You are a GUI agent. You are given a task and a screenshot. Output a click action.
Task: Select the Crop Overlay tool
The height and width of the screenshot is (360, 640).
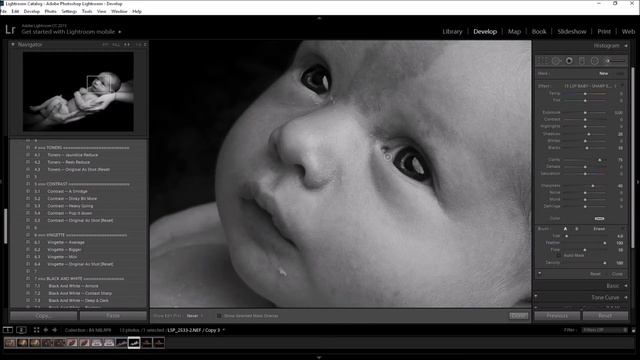[542, 61]
